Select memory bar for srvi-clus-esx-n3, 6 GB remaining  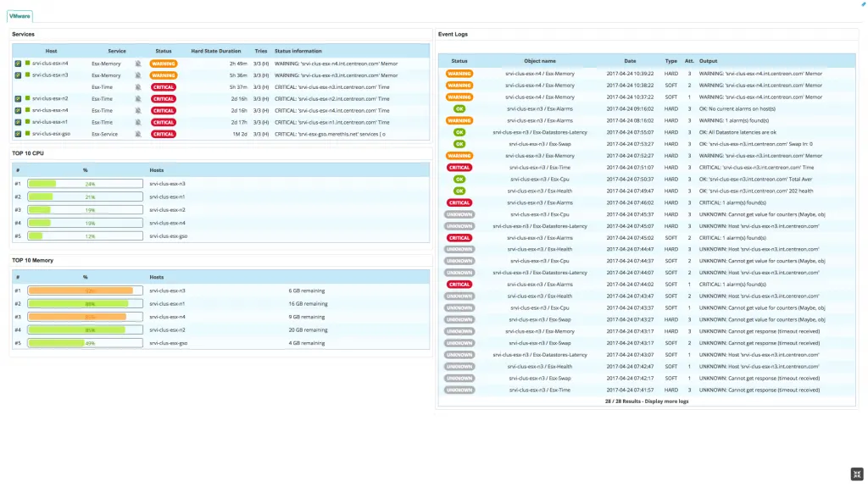[x=86, y=291]
